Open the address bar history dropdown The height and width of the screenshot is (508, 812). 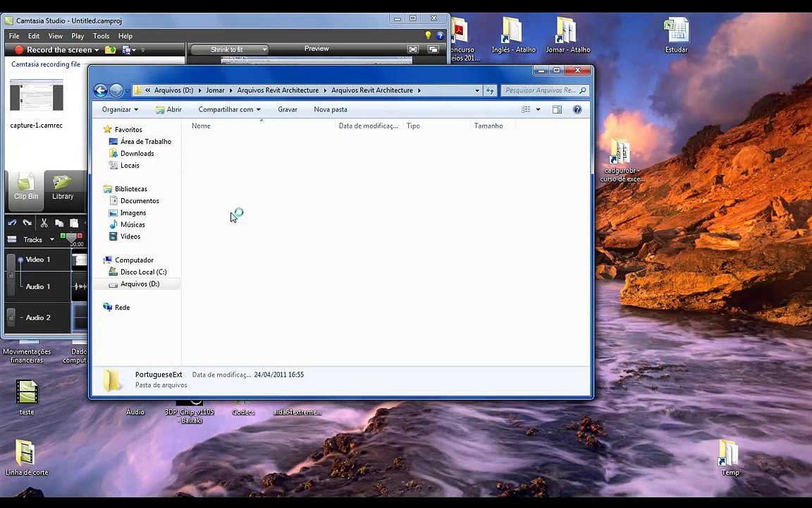(477, 90)
